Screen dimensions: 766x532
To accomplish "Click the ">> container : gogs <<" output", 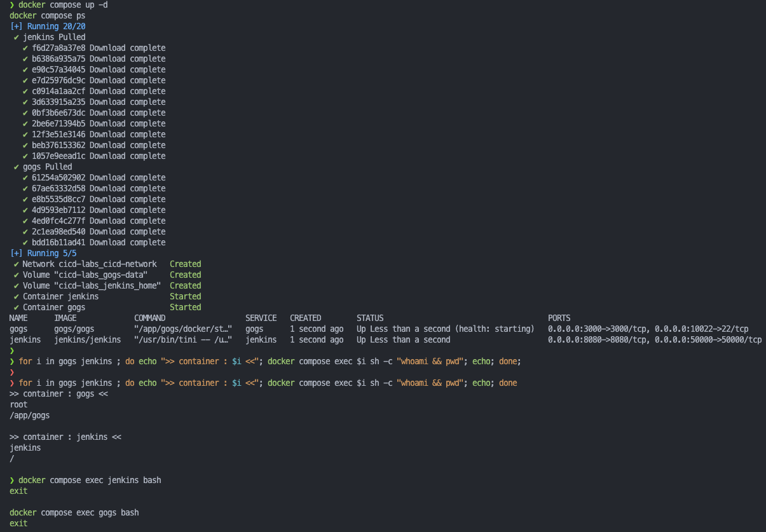I will [58, 393].
